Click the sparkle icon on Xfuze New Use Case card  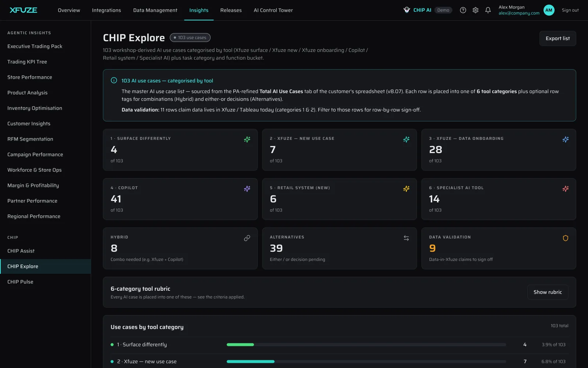(406, 139)
